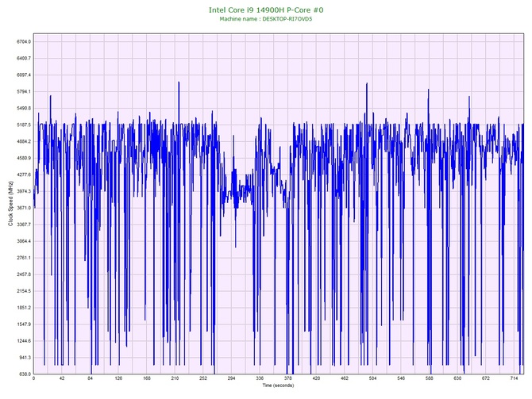Click the y-axis value 1851.2
The height and width of the screenshot is (399, 532).
(24, 308)
